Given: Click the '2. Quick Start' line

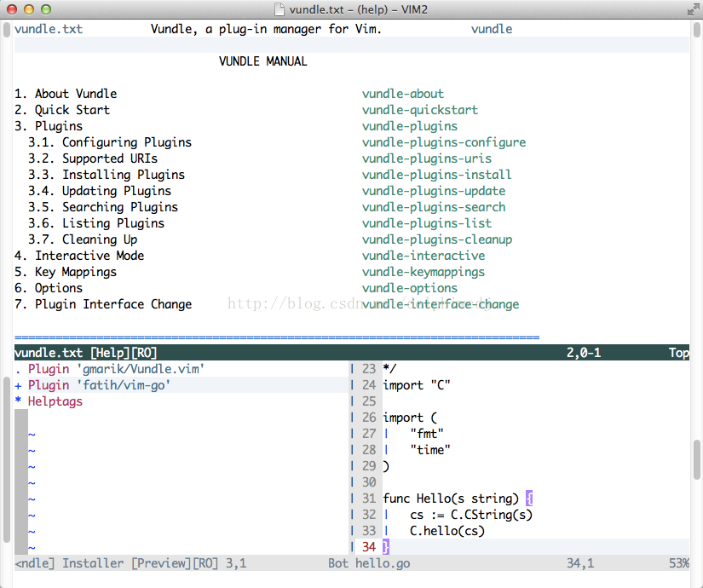Looking at the screenshot, I should pos(62,110).
